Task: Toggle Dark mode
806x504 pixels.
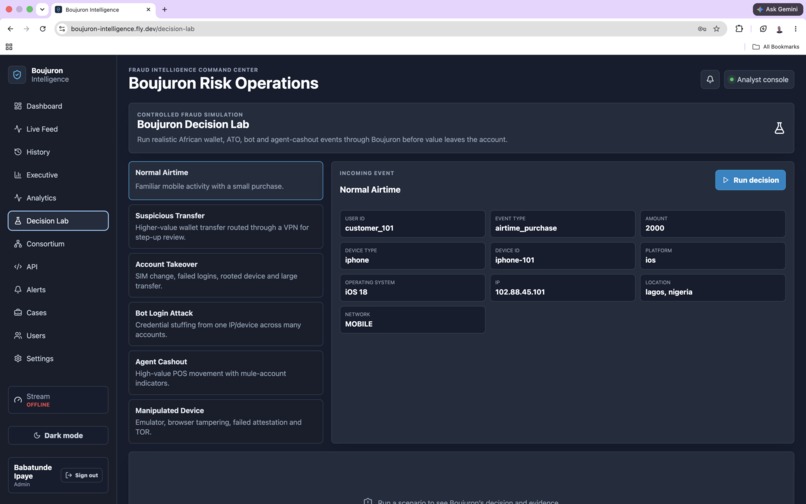Action: 58,436
